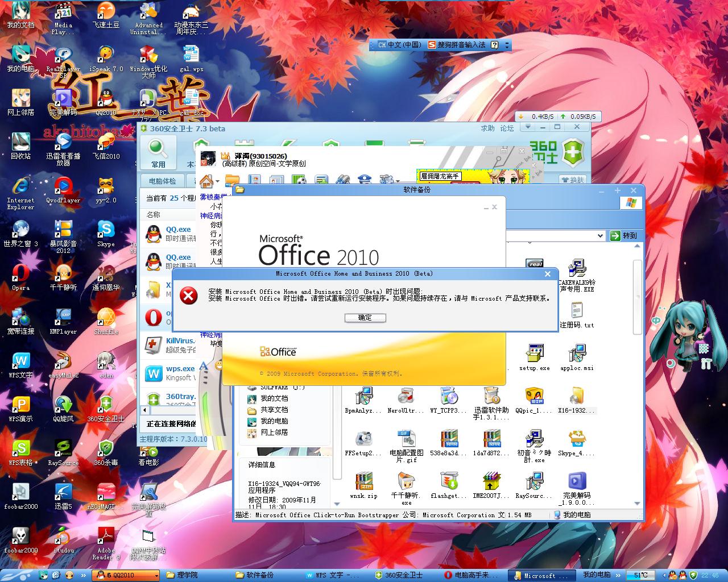The width and height of the screenshot is (728, 582).
Task: Select the WY_TCPP3 installer icon
Action: [x=448, y=400]
